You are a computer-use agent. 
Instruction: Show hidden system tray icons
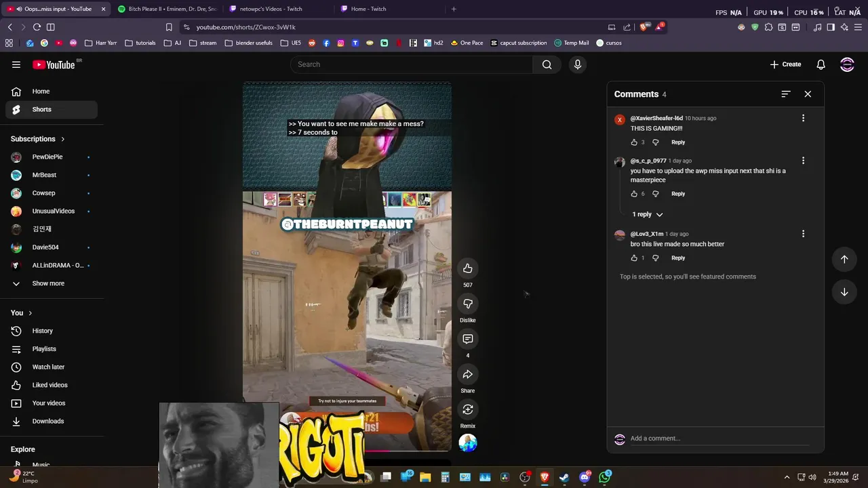click(x=787, y=477)
